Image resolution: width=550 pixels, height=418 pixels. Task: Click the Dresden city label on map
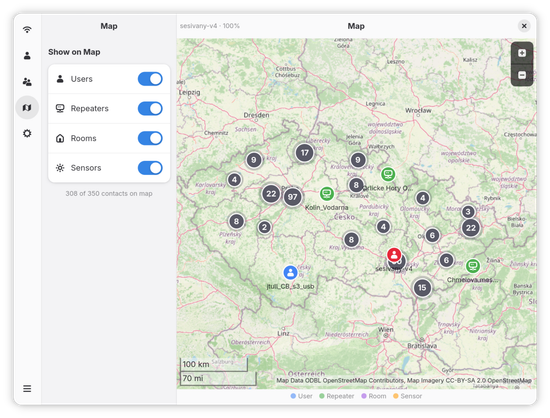coord(256,115)
